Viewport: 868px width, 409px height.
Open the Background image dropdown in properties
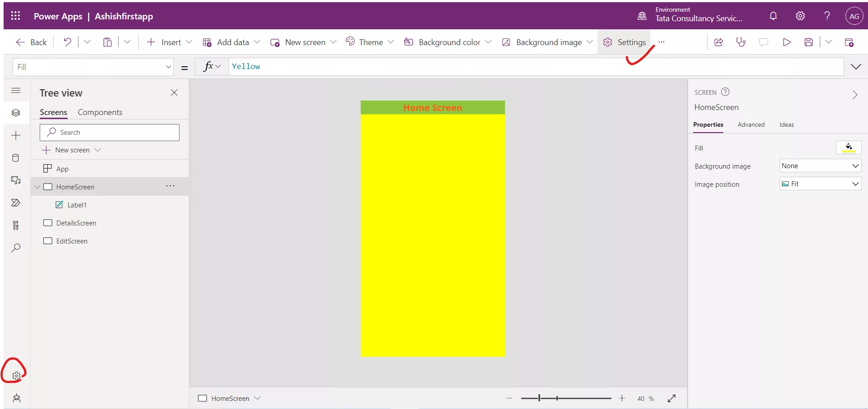pos(820,166)
